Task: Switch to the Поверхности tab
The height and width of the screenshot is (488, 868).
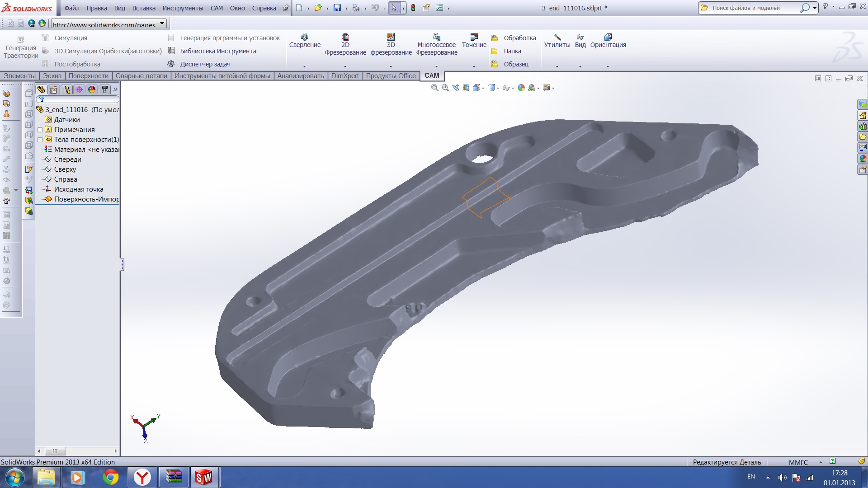Action: click(x=88, y=76)
